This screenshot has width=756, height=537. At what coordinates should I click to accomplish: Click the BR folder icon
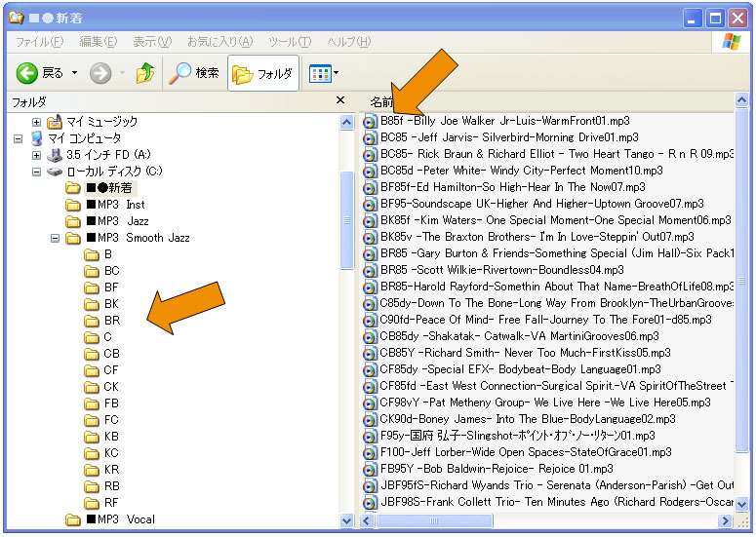tap(92, 321)
